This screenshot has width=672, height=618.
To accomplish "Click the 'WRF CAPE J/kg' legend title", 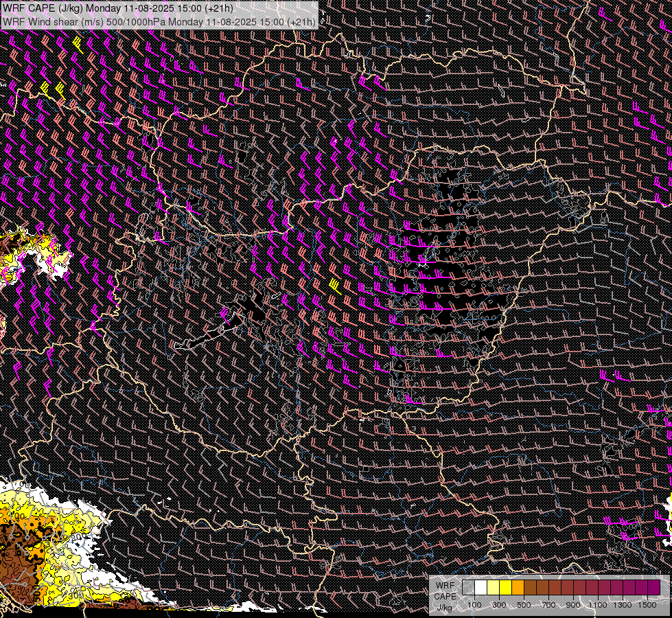I will (445, 597).
